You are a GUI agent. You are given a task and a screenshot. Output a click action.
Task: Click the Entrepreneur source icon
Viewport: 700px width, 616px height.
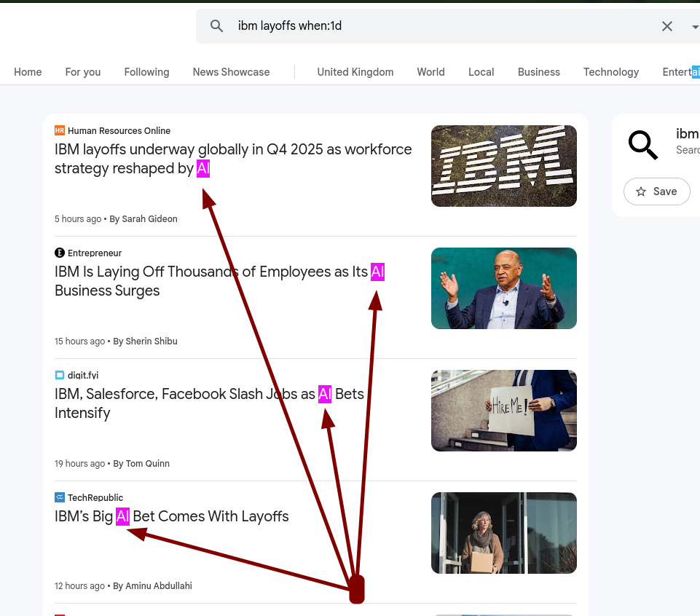[x=60, y=253]
